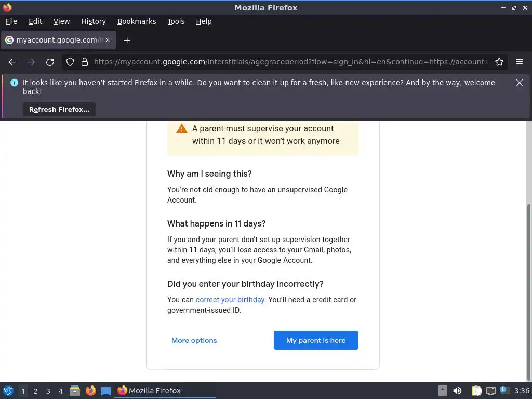
Task: Click the forward navigation arrow
Action: tap(31, 62)
